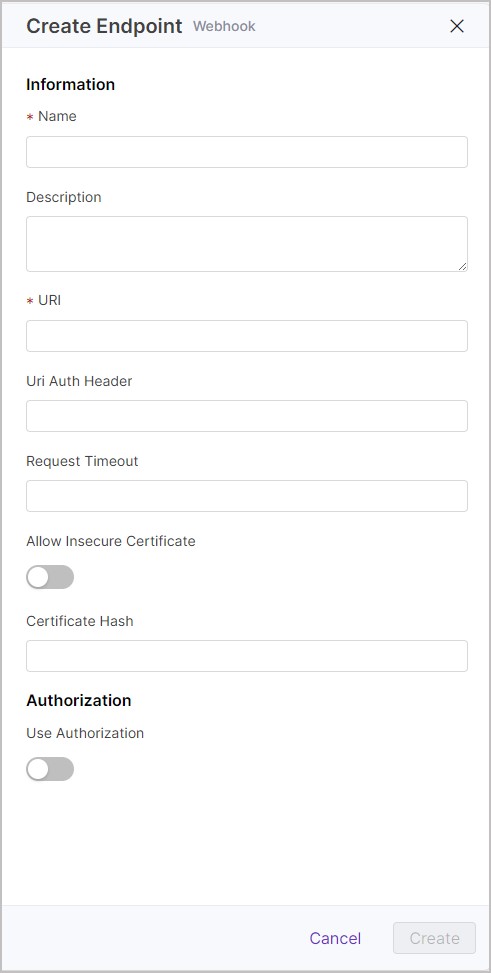Click the Uri Auth Header label text
491x973 pixels.
pyautogui.click(x=79, y=381)
